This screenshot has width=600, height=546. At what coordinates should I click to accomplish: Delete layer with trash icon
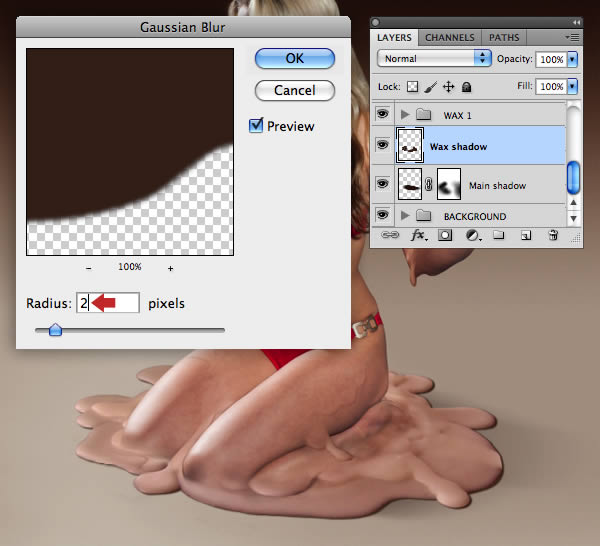(553, 235)
